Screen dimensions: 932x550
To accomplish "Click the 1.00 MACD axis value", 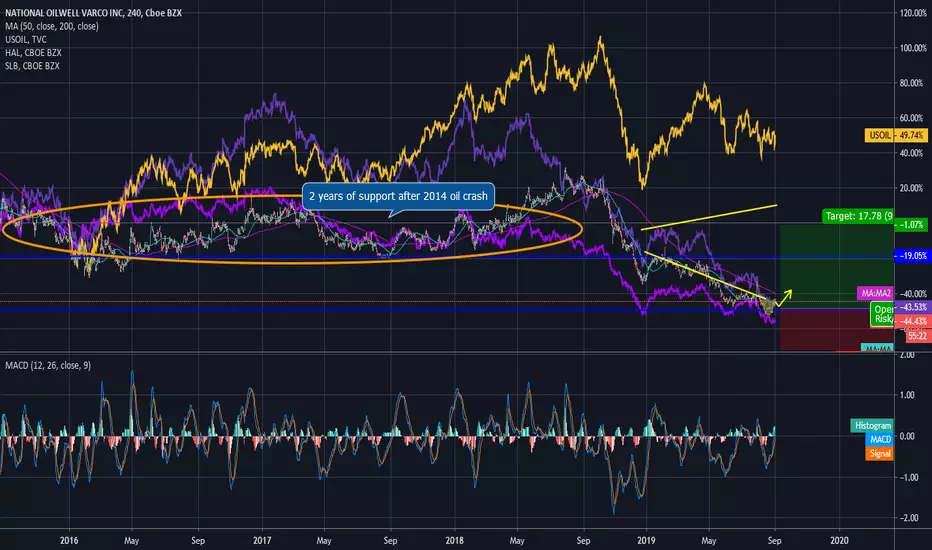I will click(x=907, y=395).
